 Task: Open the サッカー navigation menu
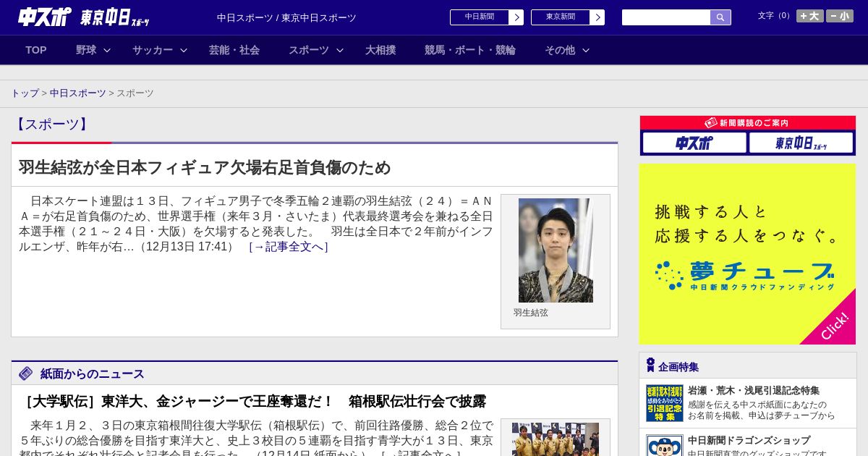(153, 50)
